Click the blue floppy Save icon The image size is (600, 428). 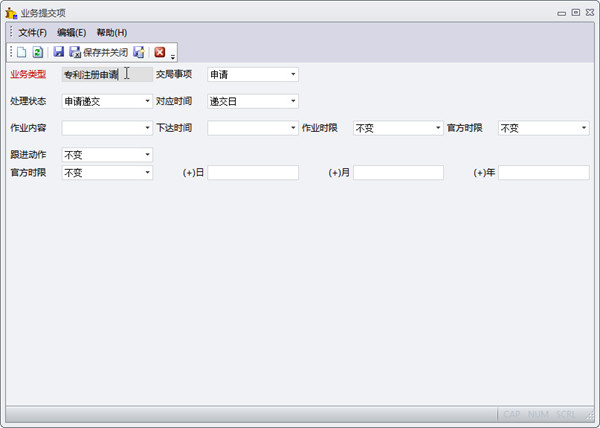coord(59,52)
